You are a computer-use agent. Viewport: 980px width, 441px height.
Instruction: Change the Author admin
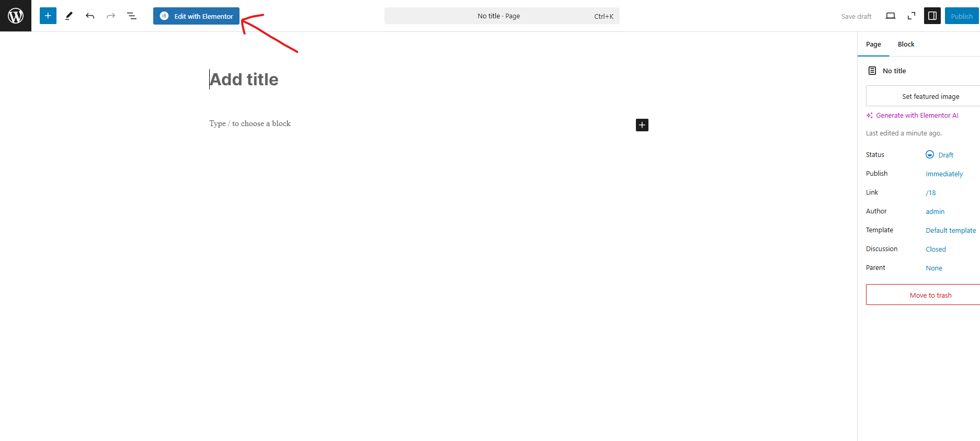point(935,211)
